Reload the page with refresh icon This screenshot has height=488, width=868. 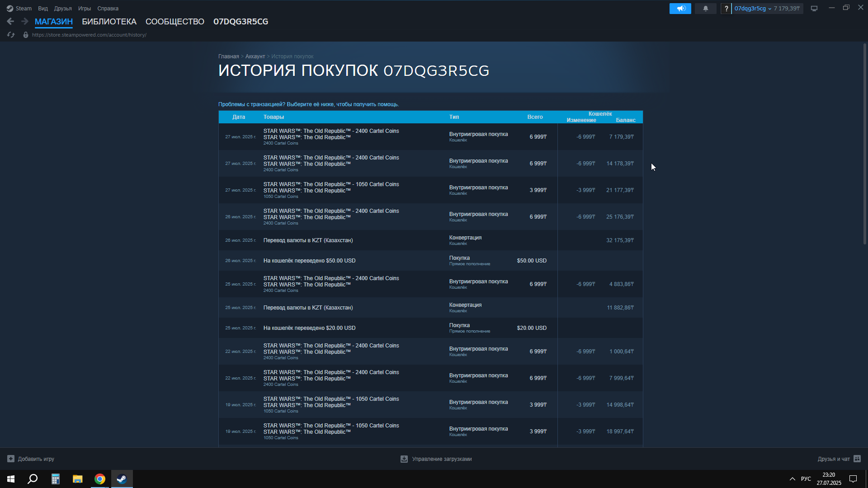click(x=11, y=35)
